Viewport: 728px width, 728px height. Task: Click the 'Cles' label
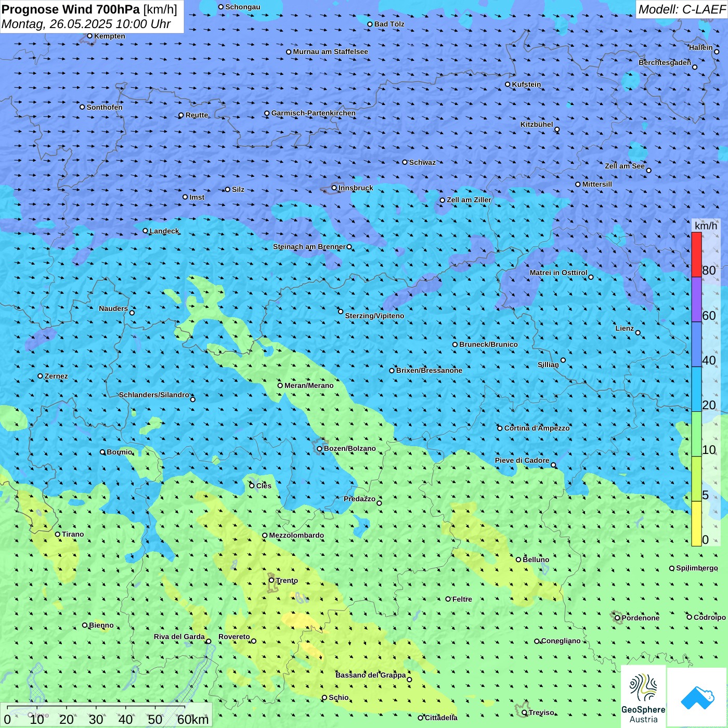tap(264, 486)
